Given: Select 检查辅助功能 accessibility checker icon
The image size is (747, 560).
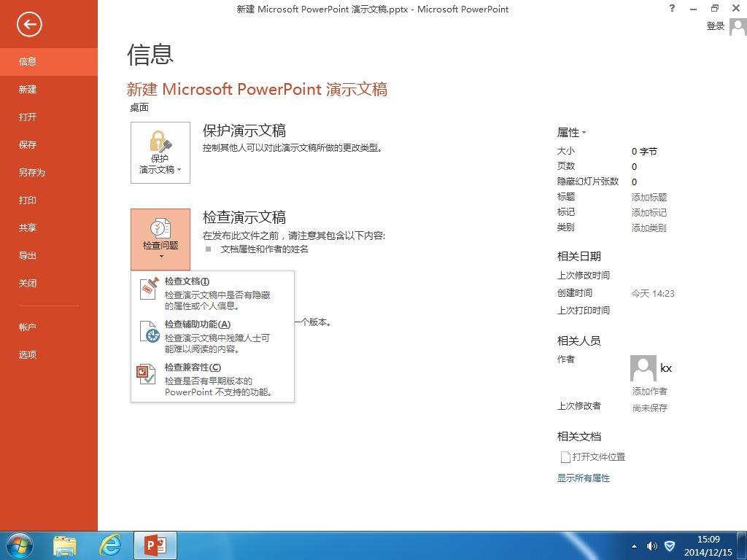Looking at the screenshot, I should pyautogui.click(x=149, y=332).
